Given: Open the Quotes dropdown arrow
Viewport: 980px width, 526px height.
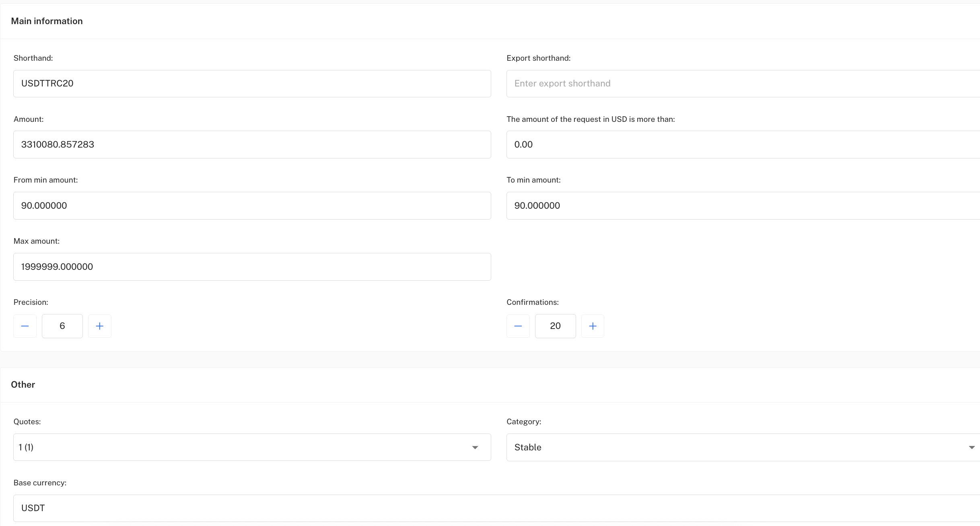Looking at the screenshot, I should tap(475, 448).
